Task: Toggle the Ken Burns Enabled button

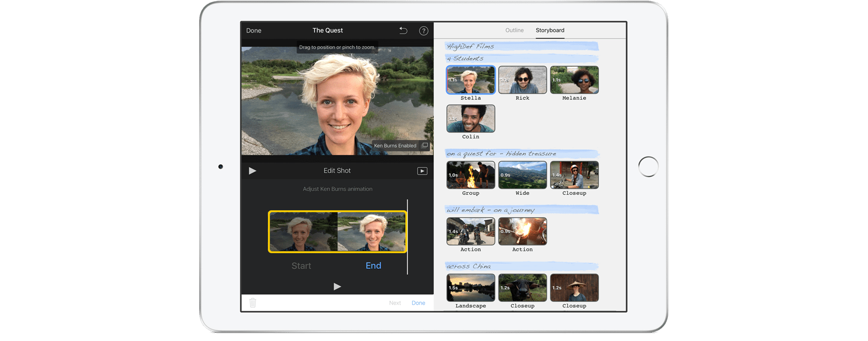Action: coord(401,146)
